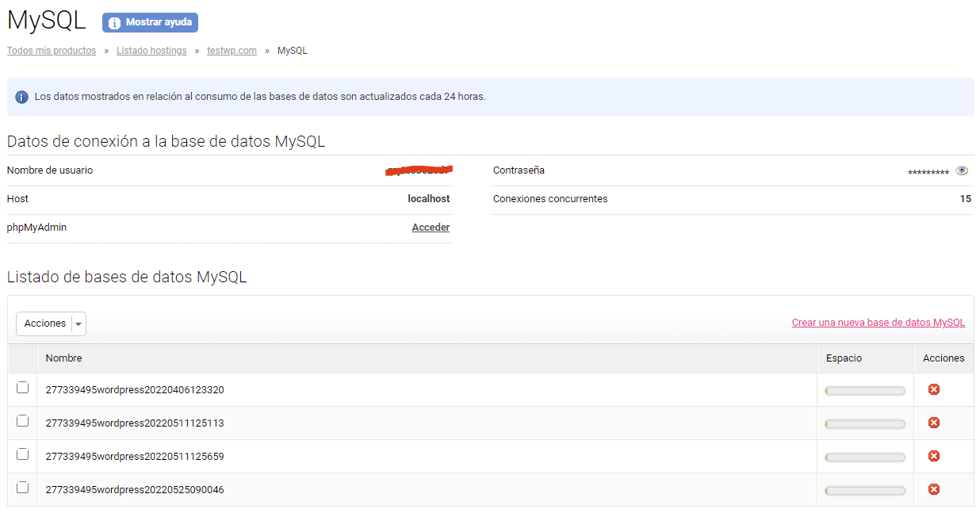
Task: Click the MySQL page title
Action: click(47, 21)
